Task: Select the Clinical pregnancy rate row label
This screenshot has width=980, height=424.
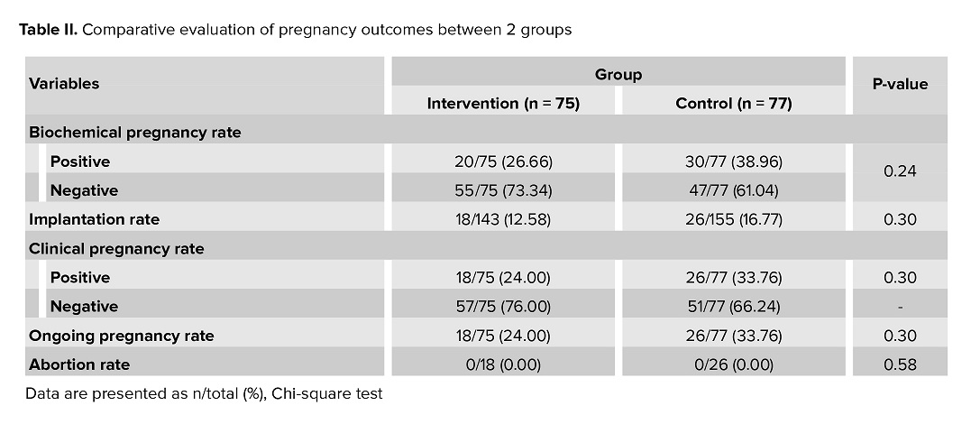Action: (x=116, y=248)
